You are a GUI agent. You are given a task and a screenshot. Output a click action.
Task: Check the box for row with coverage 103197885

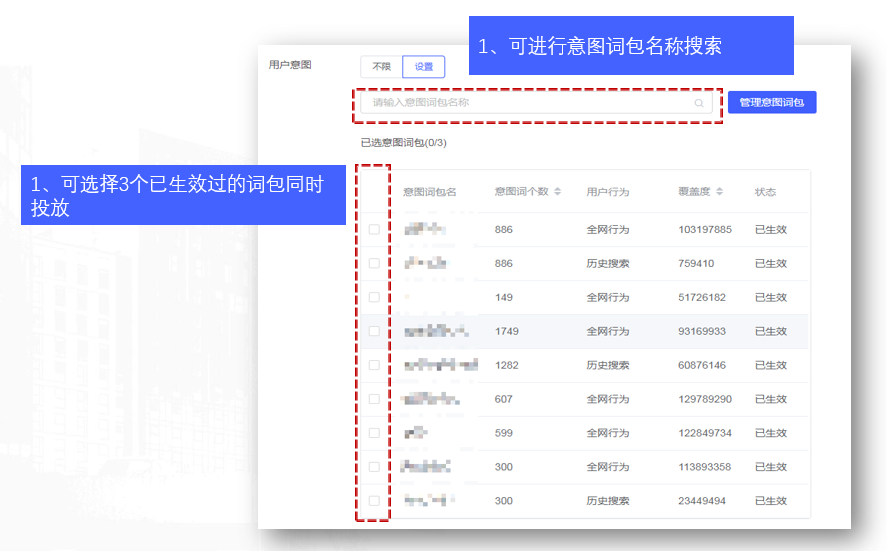pyautogui.click(x=374, y=229)
